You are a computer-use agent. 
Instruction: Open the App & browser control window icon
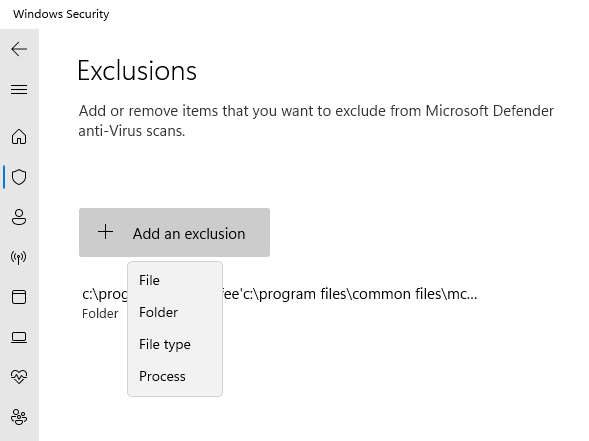(19, 297)
